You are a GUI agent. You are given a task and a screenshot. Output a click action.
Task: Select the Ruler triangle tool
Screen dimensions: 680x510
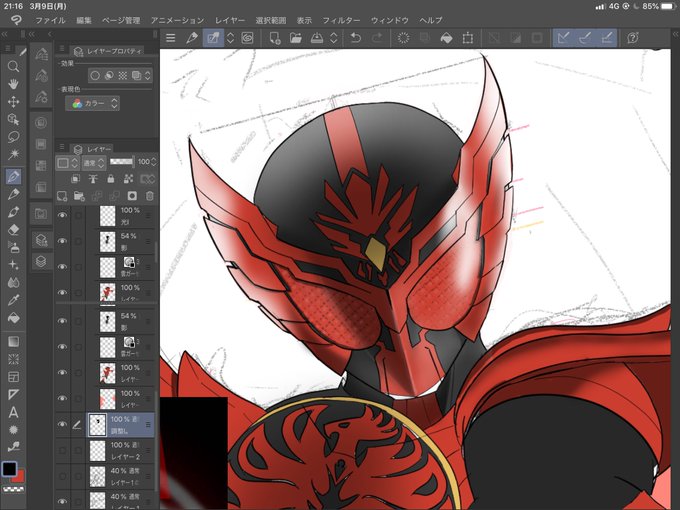13,394
